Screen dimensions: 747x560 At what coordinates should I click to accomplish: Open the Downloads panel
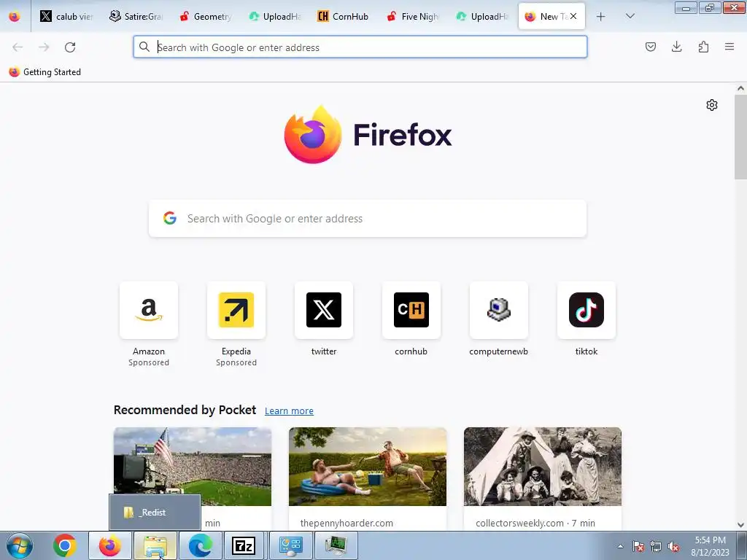tap(676, 47)
